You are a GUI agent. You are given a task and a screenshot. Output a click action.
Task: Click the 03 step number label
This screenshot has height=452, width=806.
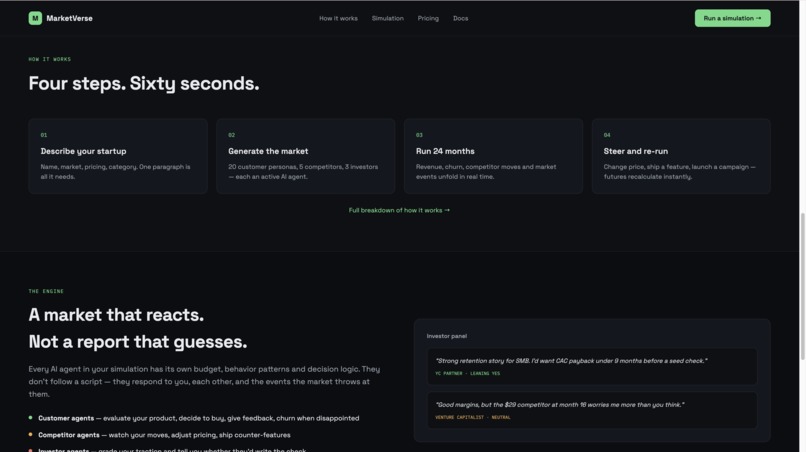click(x=419, y=135)
